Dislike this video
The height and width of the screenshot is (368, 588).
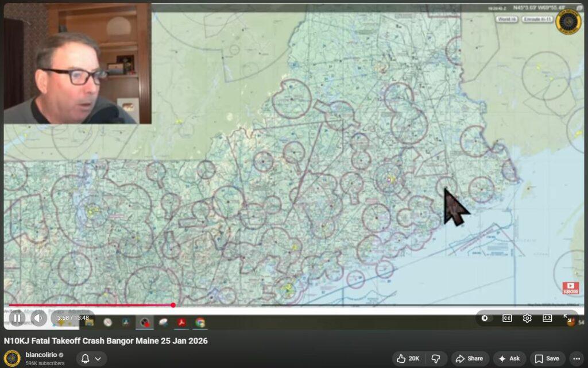coord(436,358)
